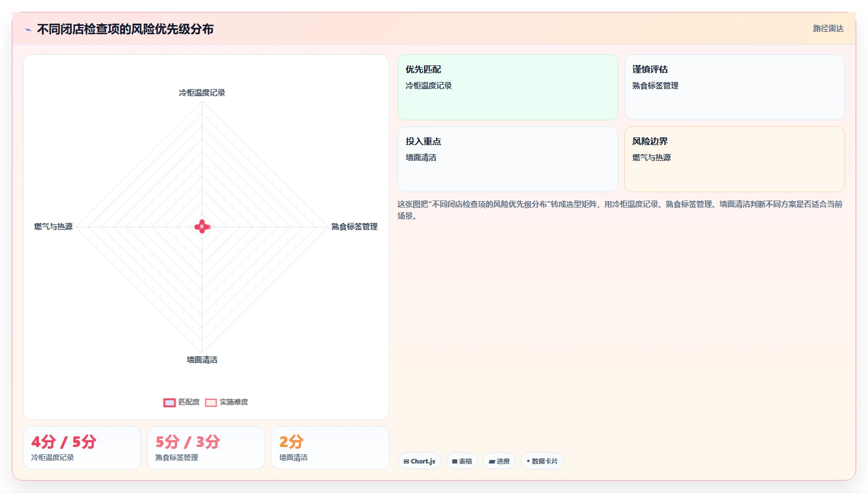Viewport: 868px width, 493px height.
Task: Click the 5分 / 3分 score card
Action: tap(206, 448)
